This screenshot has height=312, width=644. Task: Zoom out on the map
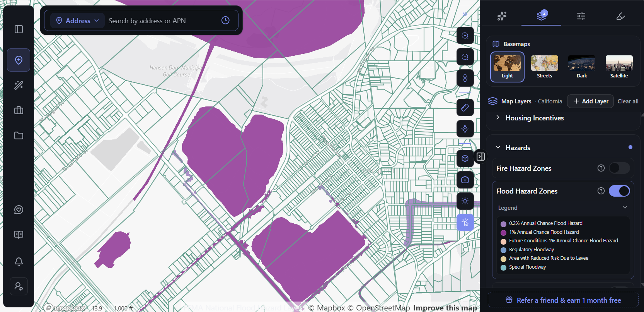tap(465, 57)
